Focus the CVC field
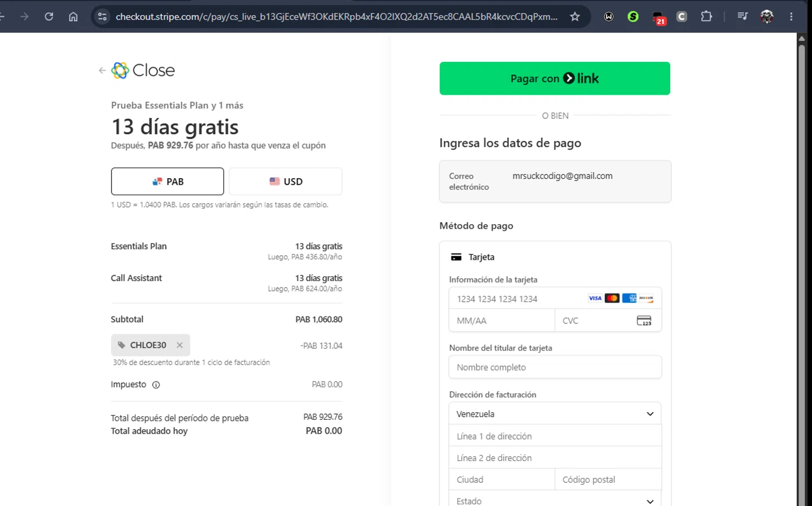The width and height of the screenshot is (812, 506). tap(608, 321)
